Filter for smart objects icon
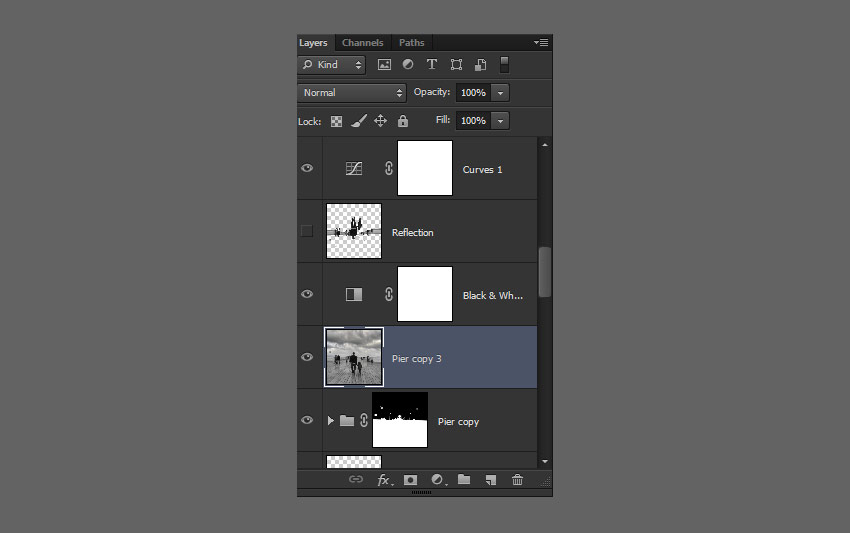Image resolution: width=850 pixels, height=533 pixels. click(x=481, y=65)
